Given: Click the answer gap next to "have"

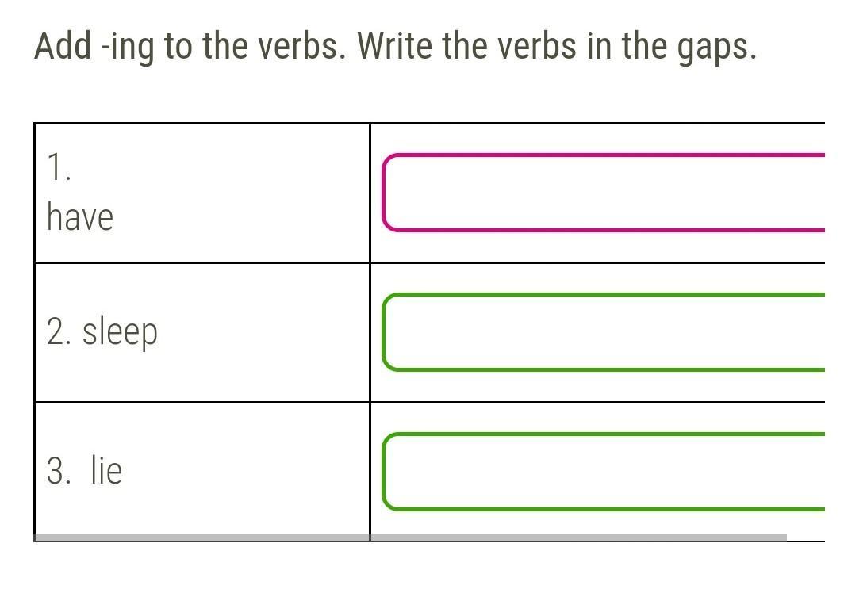Looking at the screenshot, I should pyautogui.click(x=603, y=193).
